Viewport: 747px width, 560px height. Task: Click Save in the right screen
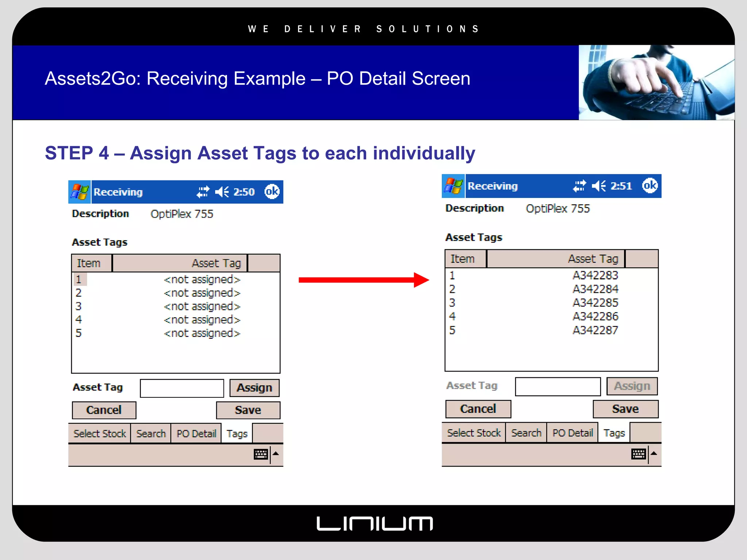pos(626,409)
